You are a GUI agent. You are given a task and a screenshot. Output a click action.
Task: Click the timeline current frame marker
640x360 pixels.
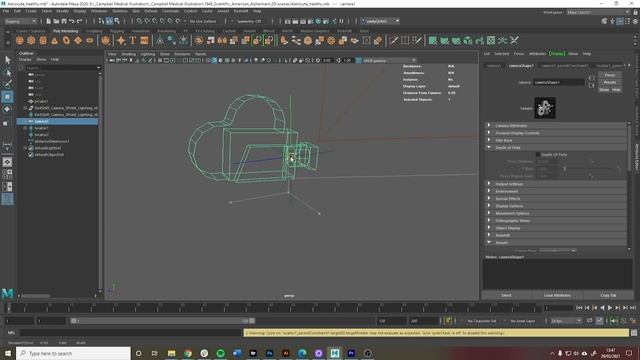click(x=8, y=308)
